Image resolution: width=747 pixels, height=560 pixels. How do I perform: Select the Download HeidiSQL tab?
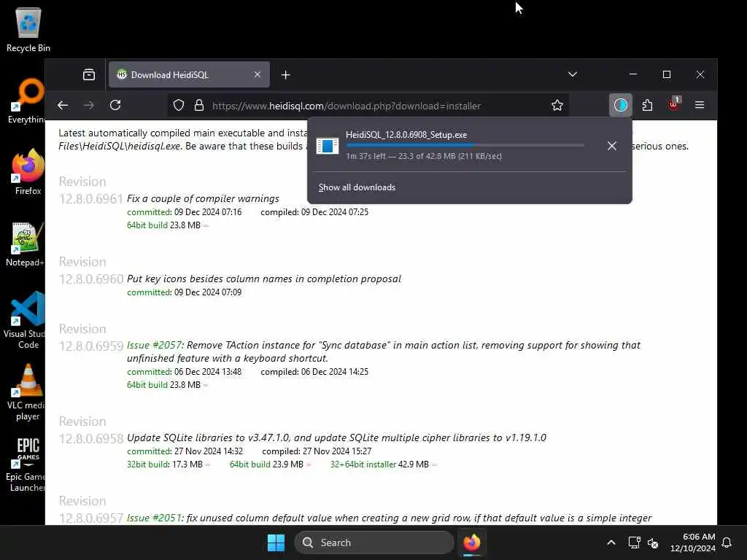[189, 75]
